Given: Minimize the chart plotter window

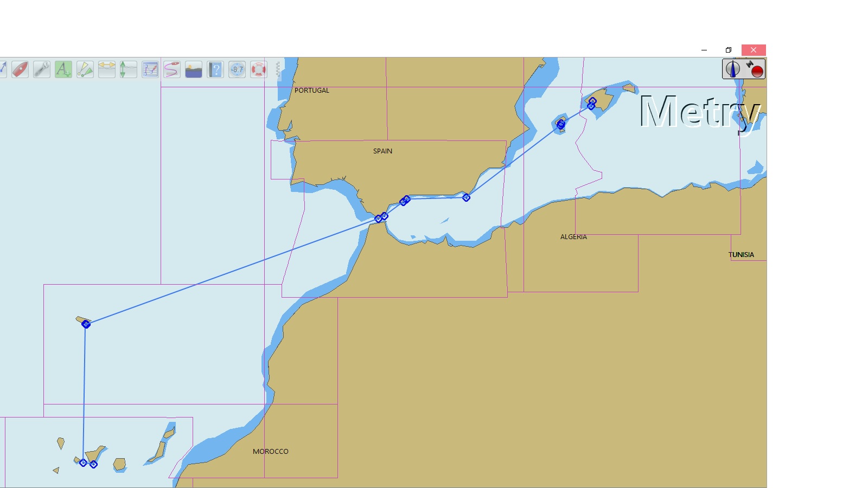Looking at the screenshot, I should click(704, 50).
